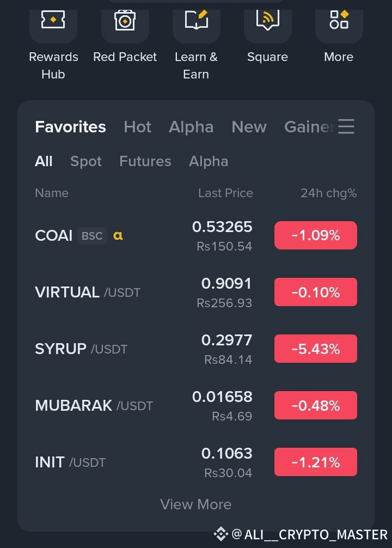Image resolution: width=392 pixels, height=548 pixels.
Task: Tap the Alpha badge next to COAI
Action: pos(118,235)
